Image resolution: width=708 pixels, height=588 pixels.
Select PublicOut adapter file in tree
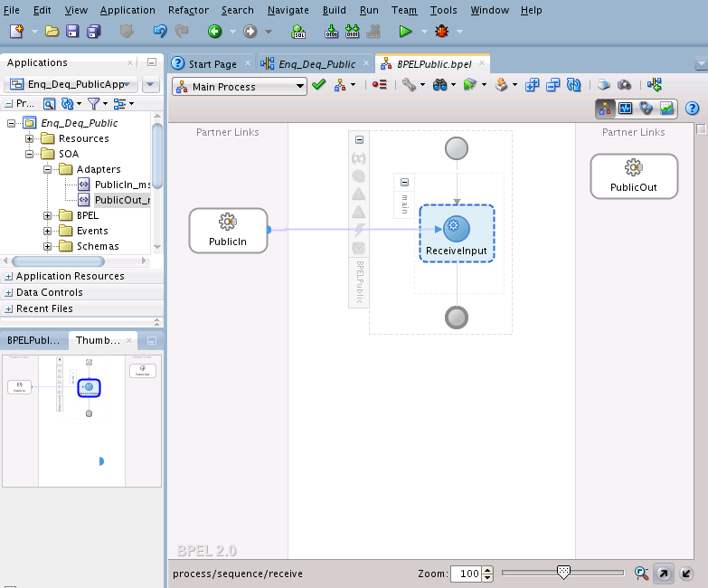(x=122, y=200)
